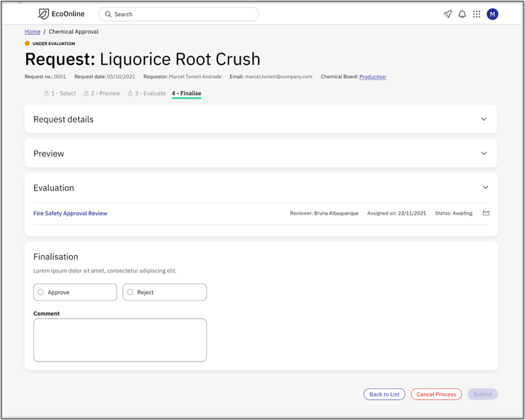Select the Reject radio option
The height and width of the screenshot is (420, 525).
click(130, 292)
